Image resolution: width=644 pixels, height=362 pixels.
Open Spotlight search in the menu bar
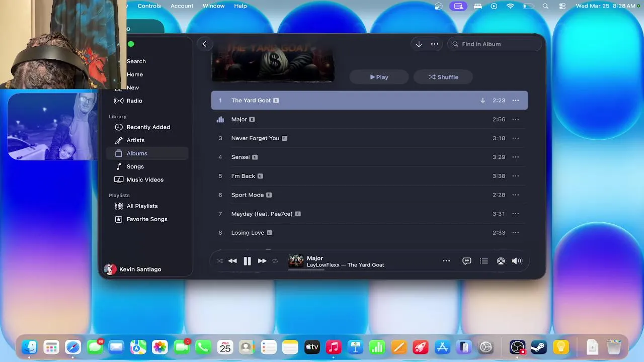click(x=545, y=6)
